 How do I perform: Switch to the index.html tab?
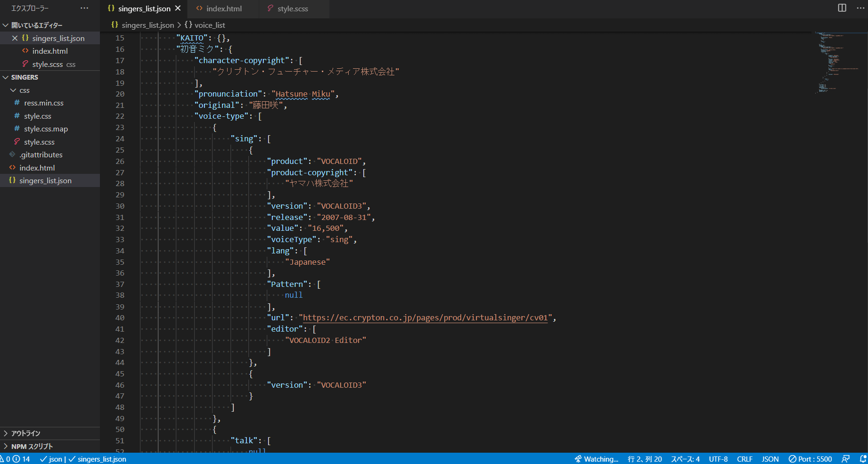[223, 8]
